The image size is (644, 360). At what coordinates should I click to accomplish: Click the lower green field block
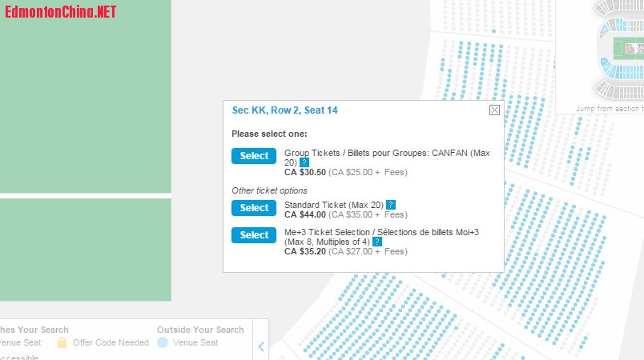(85, 250)
